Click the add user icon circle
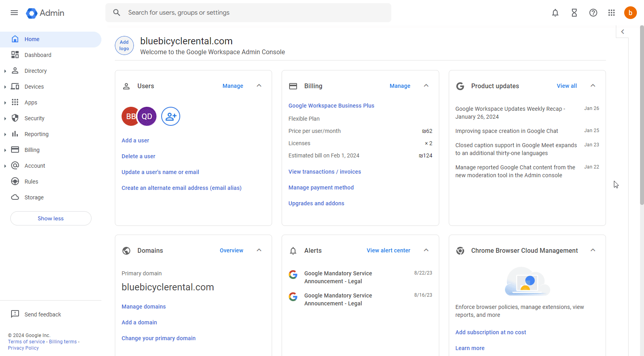This screenshot has height=356, width=644. coord(171,116)
